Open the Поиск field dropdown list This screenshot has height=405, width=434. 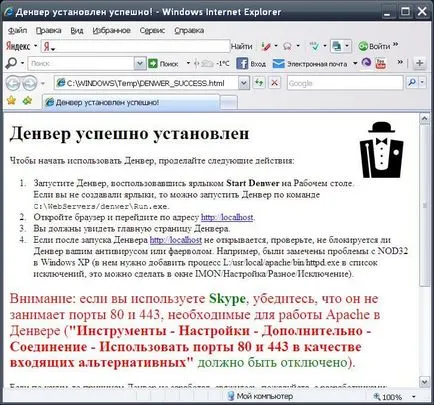coord(140,63)
